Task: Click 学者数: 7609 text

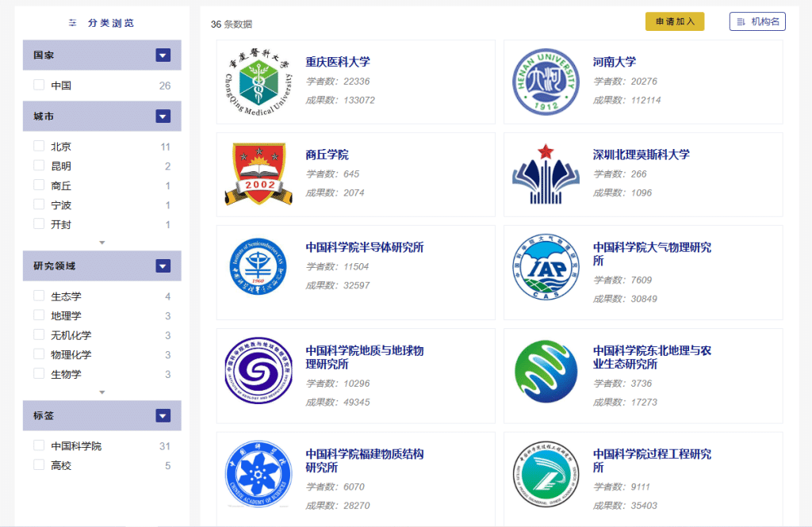Action: [622, 280]
